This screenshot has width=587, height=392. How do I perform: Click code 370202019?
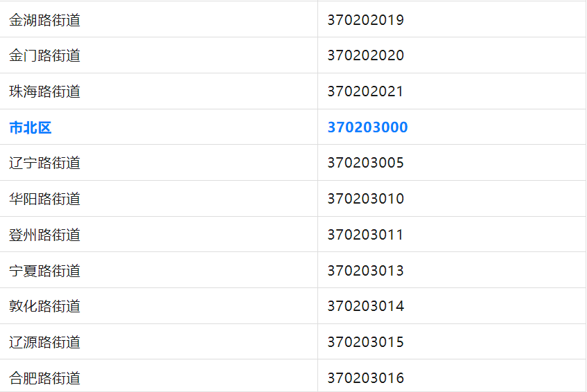(365, 20)
